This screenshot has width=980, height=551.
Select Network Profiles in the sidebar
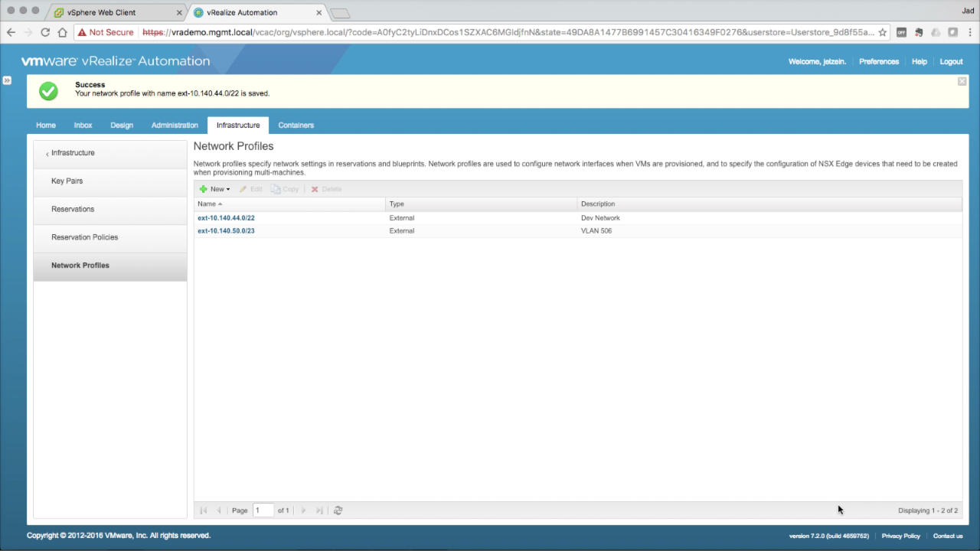click(110, 266)
